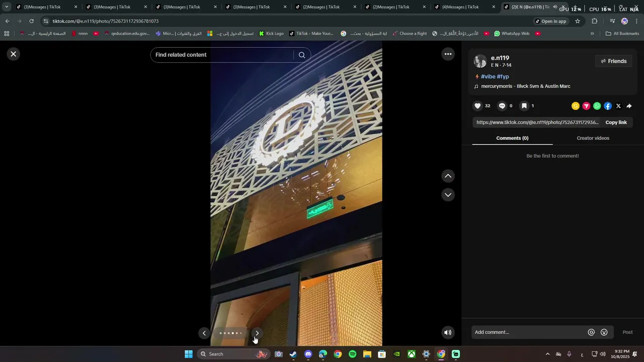644x362 pixels.
Task: Open the All Bookmarks folder
Action: click(622, 34)
